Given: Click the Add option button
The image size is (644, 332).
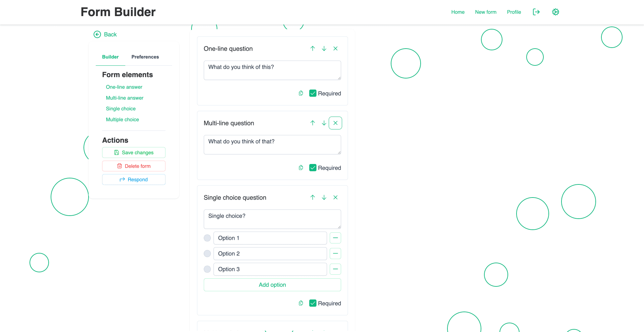Looking at the screenshot, I should pyautogui.click(x=272, y=285).
